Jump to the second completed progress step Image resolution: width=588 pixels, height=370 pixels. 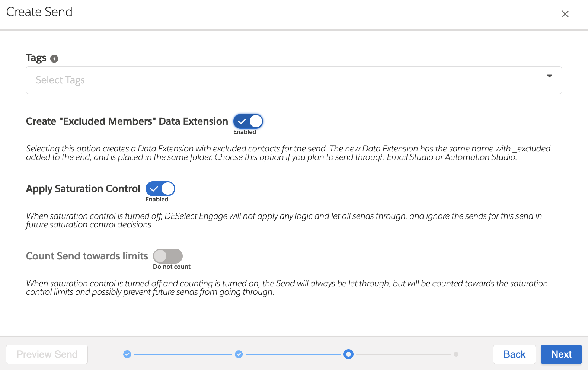click(239, 354)
